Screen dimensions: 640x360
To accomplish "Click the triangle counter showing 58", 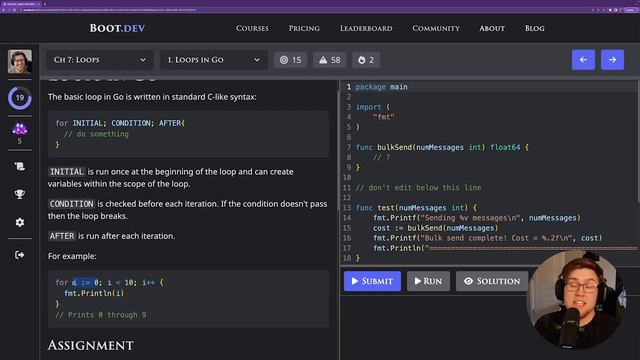I will pyautogui.click(x=329, y=60).
